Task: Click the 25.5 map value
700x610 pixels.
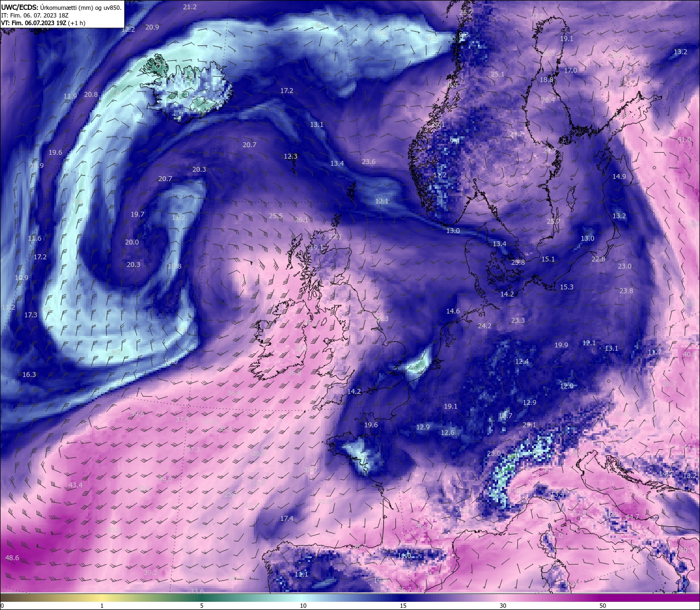Action: pos(276,216)
